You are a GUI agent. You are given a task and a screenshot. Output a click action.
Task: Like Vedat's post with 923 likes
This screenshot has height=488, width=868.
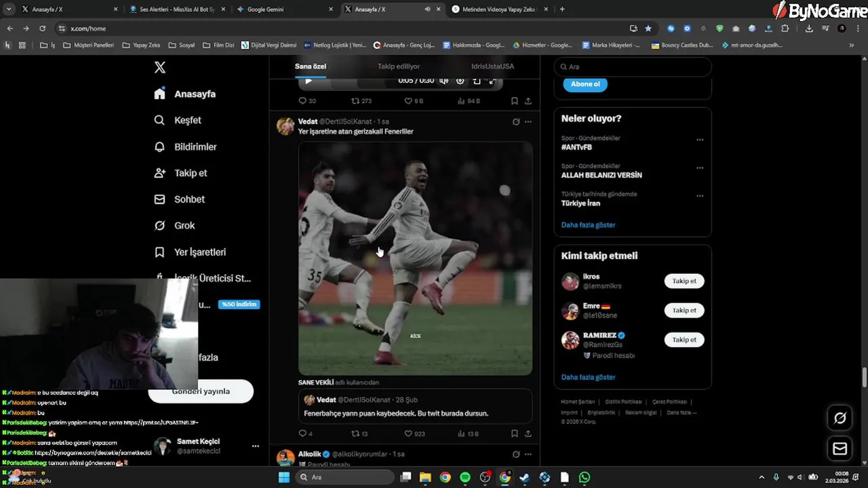(414, 434)
